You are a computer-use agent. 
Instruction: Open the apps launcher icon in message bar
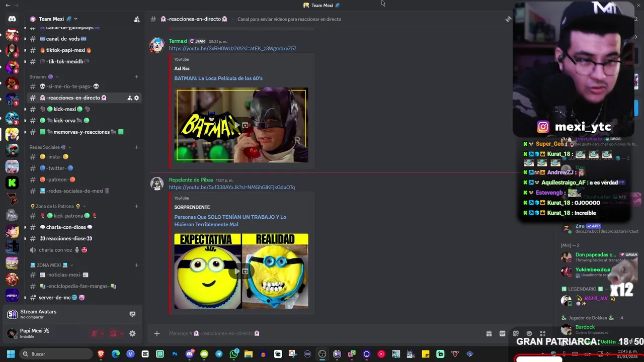click(x=542, y=333)
